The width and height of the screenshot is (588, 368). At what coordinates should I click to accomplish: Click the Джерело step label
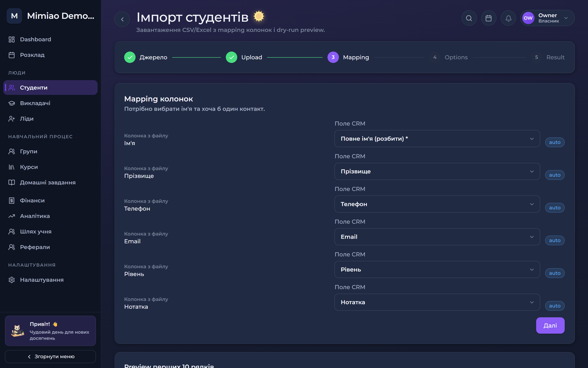(x=153, y=57)
